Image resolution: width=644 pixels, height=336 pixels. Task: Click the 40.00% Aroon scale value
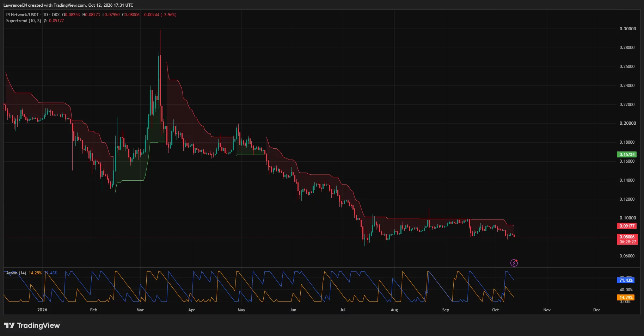[626, 290]
